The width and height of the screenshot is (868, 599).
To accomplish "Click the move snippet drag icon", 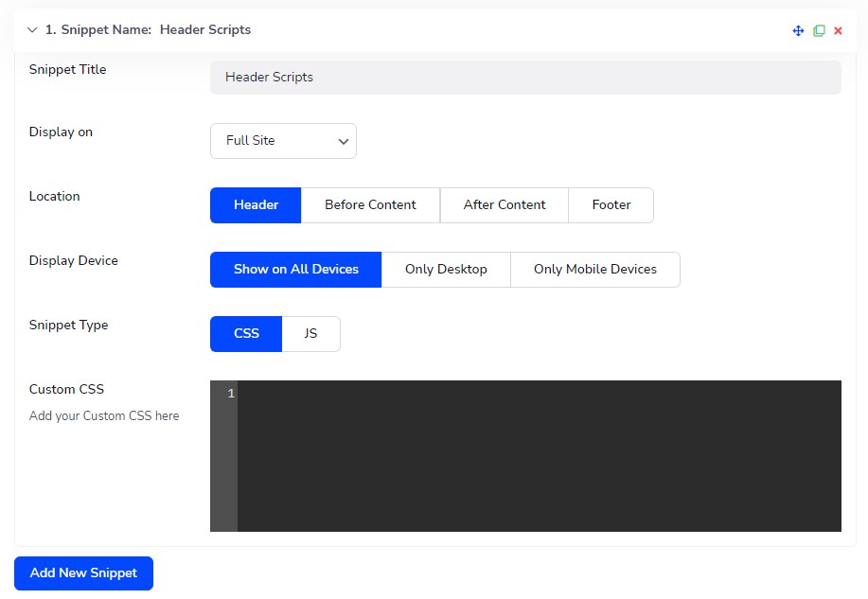I will point(798,29).
